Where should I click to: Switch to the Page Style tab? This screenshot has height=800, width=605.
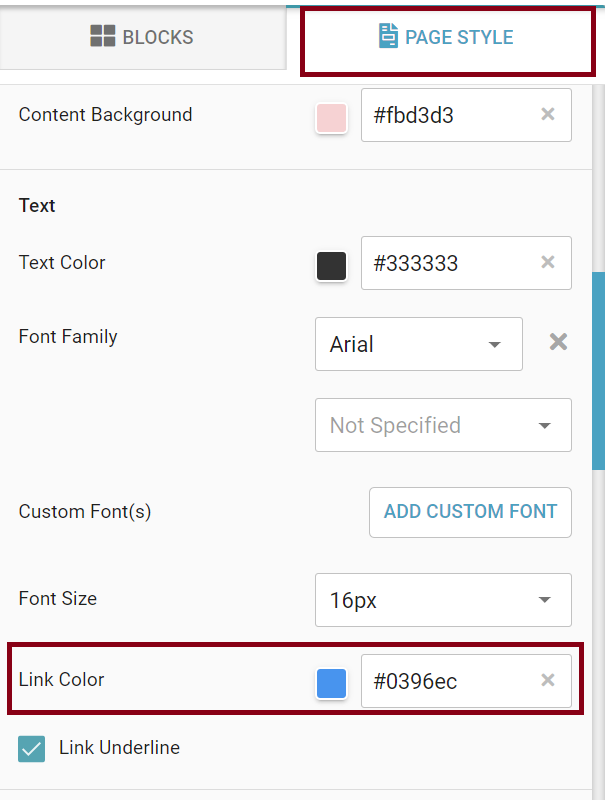pos(447,38)
